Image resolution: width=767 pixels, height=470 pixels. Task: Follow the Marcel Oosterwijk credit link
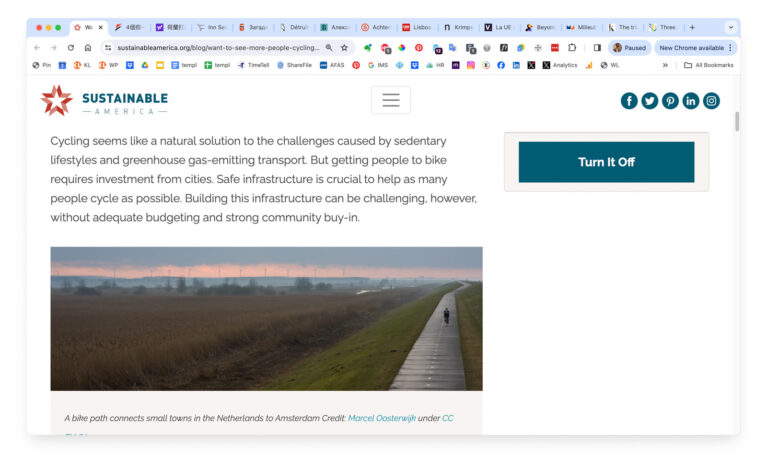pyautogui.click(x=381, y=418)
